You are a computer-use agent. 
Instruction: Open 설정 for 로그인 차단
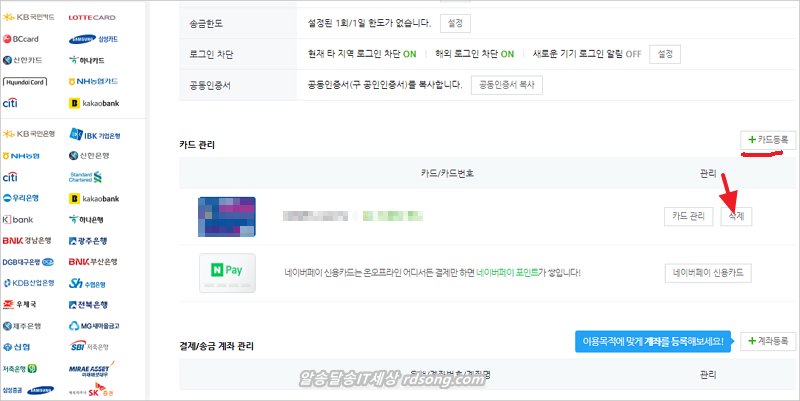[667, 53]
